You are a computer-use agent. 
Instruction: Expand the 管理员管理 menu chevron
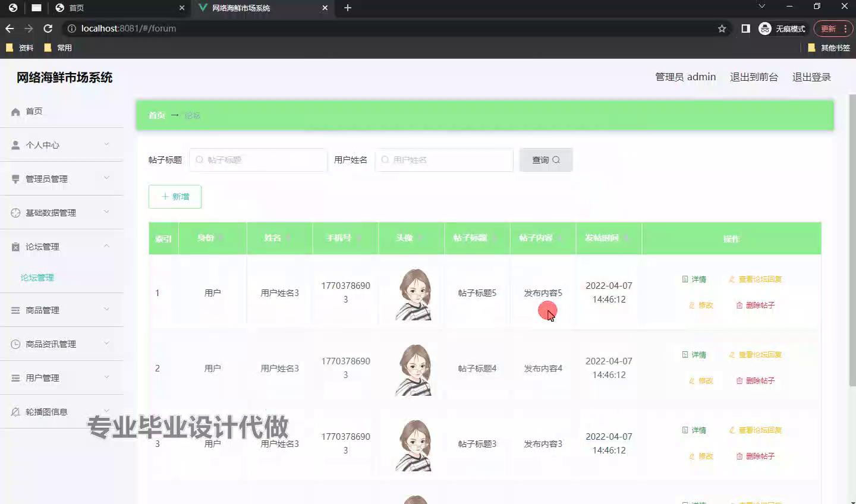coord(107,178)
